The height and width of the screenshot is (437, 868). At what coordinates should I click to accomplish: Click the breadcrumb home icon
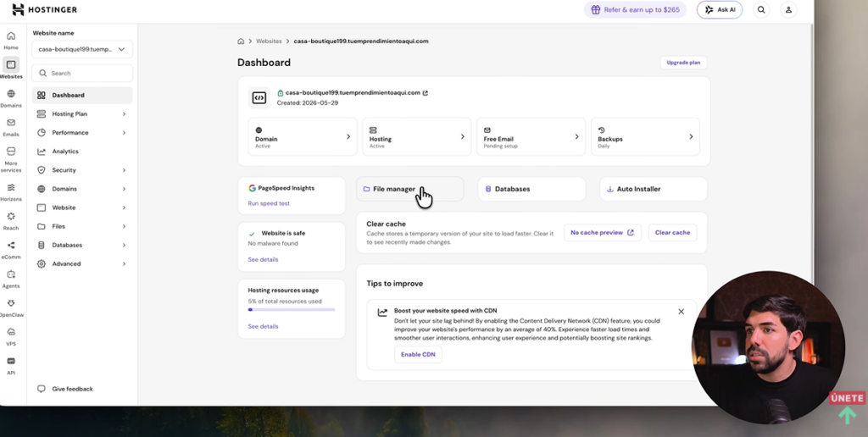click(x=241, y=41)
